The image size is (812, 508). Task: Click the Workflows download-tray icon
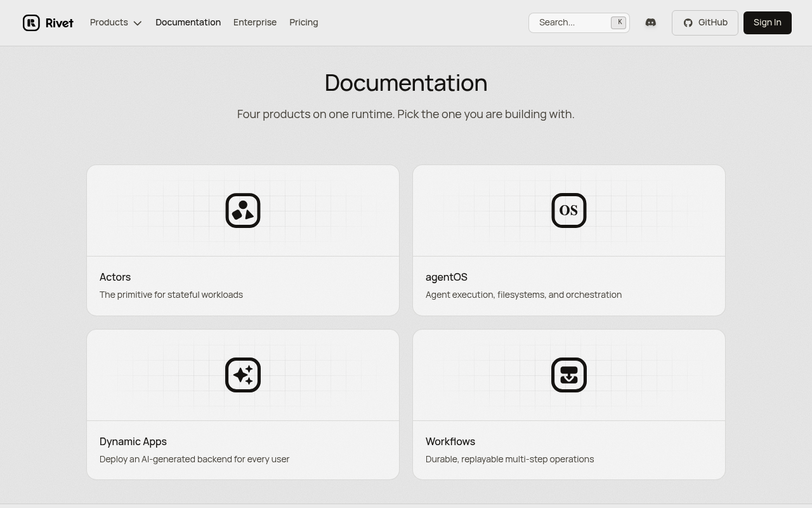pyautogui.click(x=569, y=375)
